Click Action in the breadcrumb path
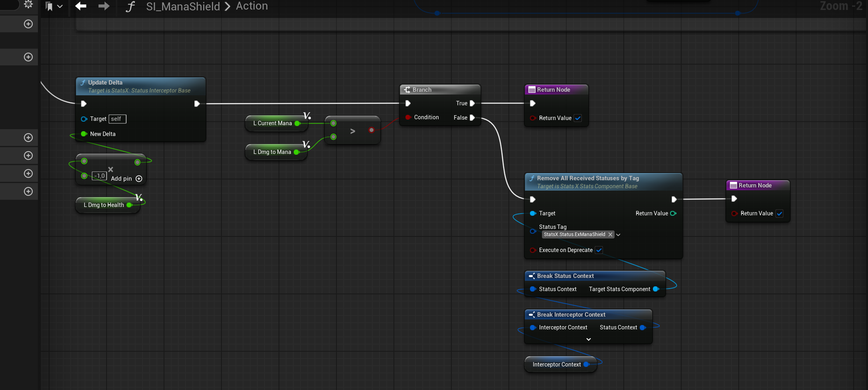The width and height of the screenshot is (868, 390). coord(252,6)
